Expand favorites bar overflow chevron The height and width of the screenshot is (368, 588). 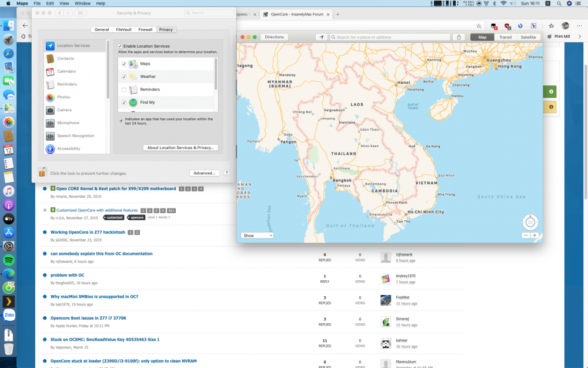click(x=580, y=37)
